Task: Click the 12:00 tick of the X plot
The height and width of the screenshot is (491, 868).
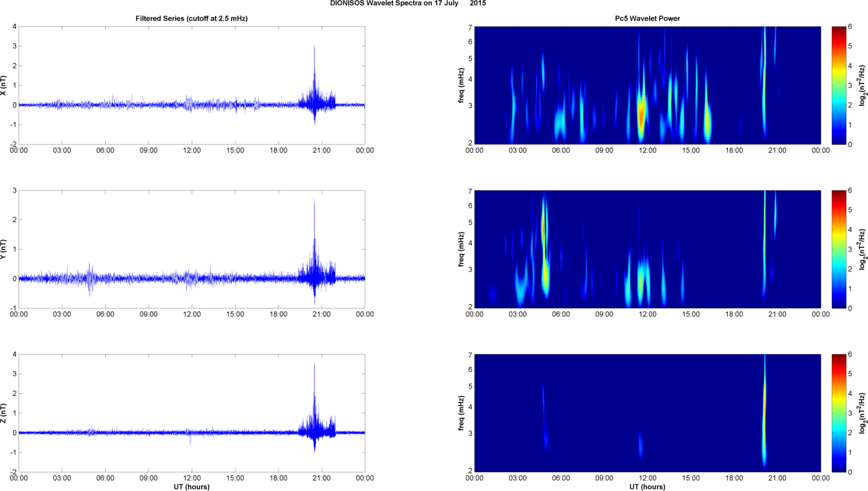Action: coord(192,151)
